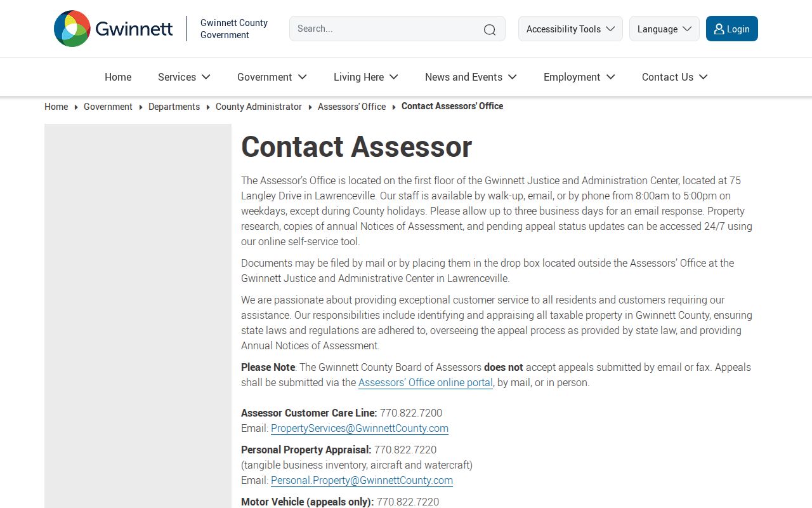Screen dimensions: 812x508
Task: Click the search magnifier icon
Action: (x=490, y=29)
